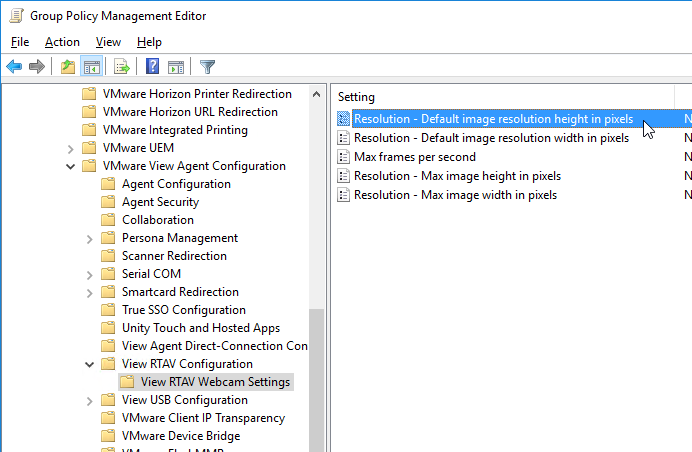This screenshot has height=452, width=692.
Task: Click the policy icon beside Default resolution width
Action: (343, 138)
